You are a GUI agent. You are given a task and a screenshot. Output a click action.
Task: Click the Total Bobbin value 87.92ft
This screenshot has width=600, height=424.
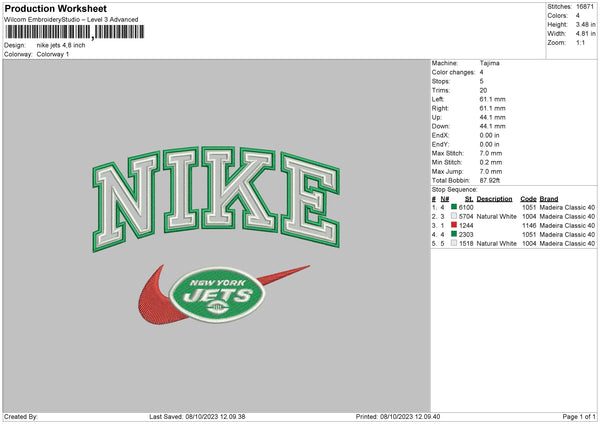[x=490, y=180]
